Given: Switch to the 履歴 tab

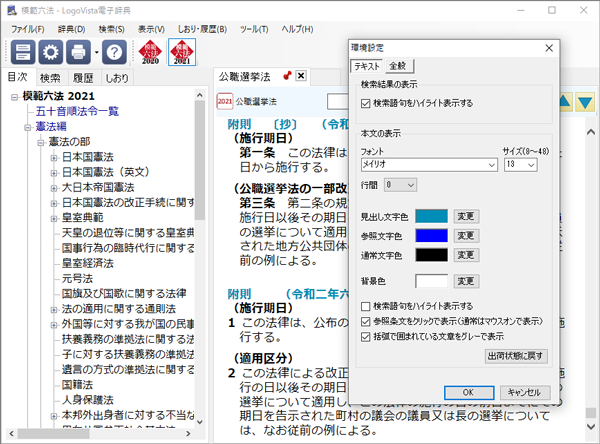Looking at the screenshot, I should 83,78.
